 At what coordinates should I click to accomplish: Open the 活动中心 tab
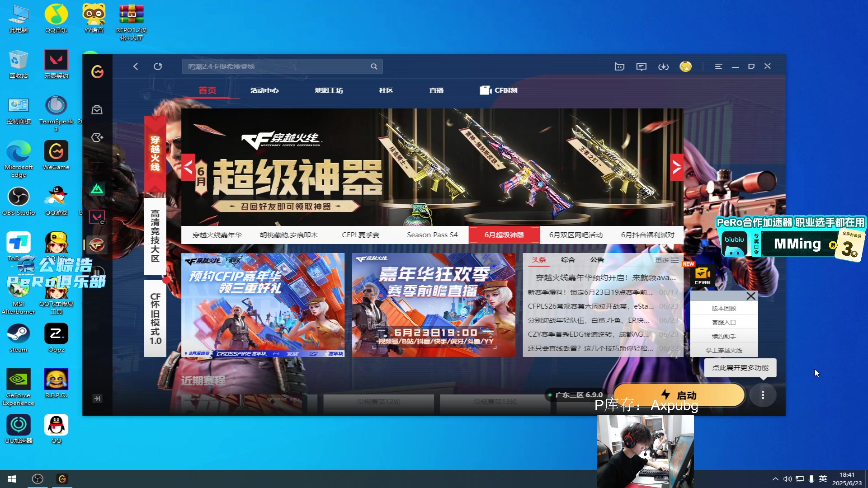264,90
